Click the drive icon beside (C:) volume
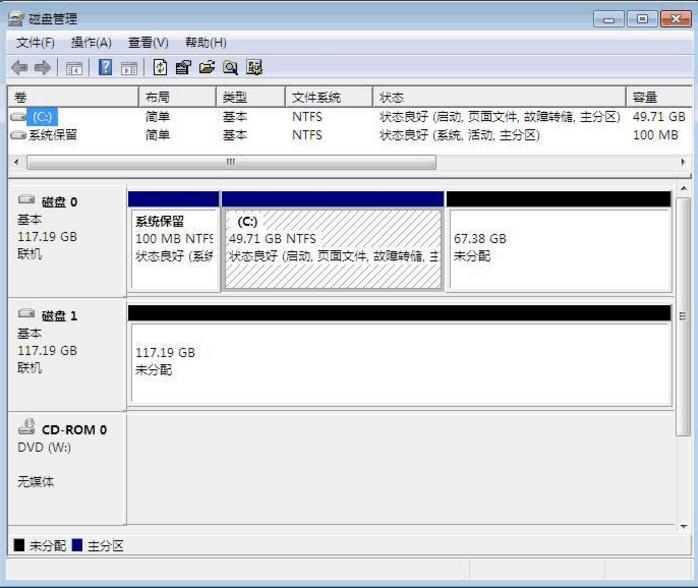 (x=18, y=117)
